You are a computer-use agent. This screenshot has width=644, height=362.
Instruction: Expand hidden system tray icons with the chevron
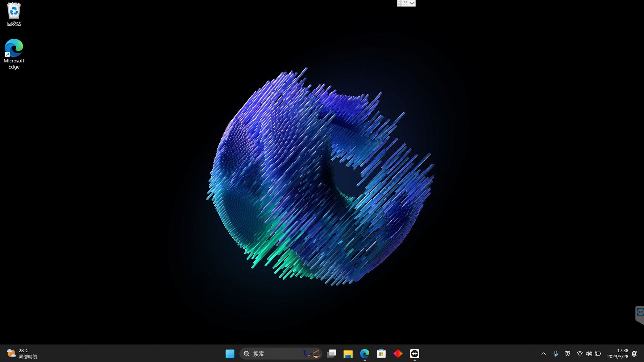pyautogui.click(x=544, y=353)
